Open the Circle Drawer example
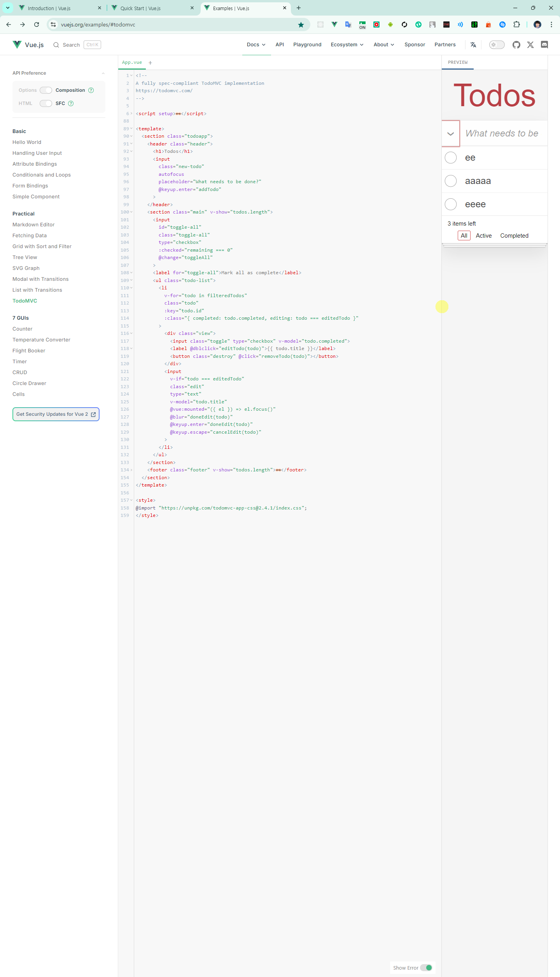This screenshot has width=560, height=977. click(29, 383)
